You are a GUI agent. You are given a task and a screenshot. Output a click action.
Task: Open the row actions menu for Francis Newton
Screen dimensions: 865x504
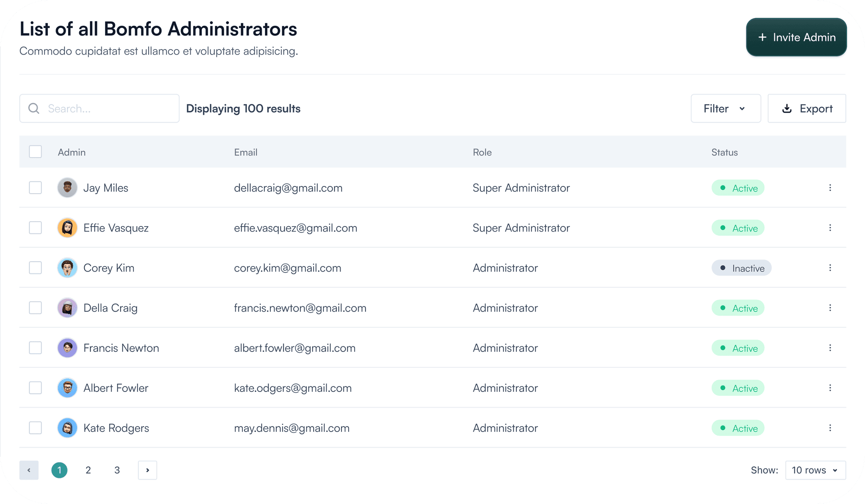[830, 348]
